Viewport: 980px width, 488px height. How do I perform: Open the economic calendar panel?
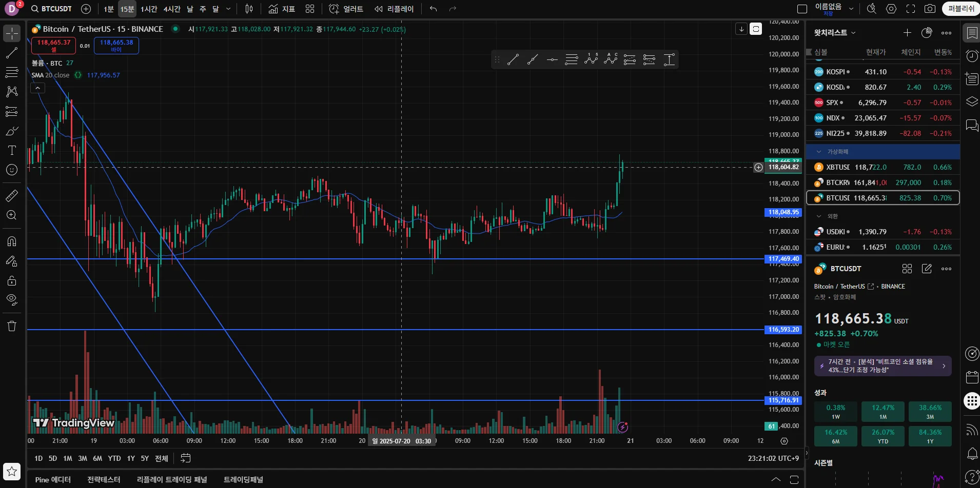[x=972, y=377]
